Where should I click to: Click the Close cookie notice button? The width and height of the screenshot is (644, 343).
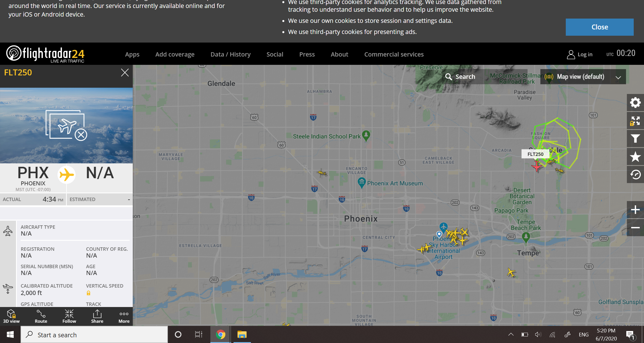click(x=599, y=27)
